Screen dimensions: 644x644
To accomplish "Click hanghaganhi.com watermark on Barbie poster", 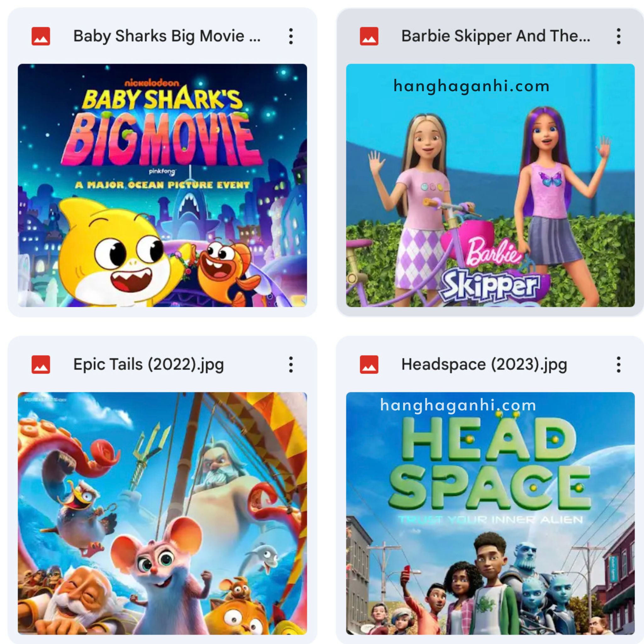I will pos(471,86).
